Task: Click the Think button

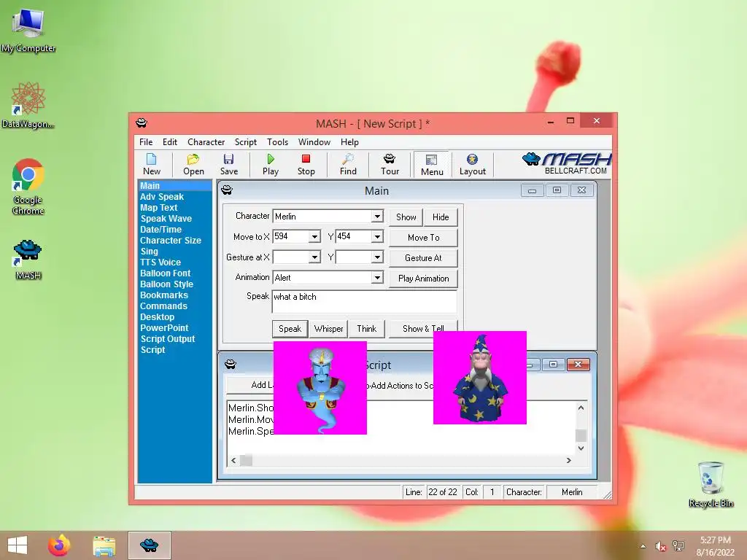Action: (x=366, y=329)
